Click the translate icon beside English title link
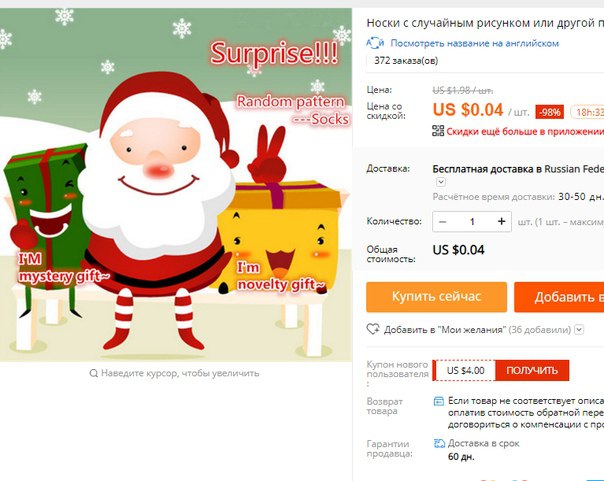 375,43
